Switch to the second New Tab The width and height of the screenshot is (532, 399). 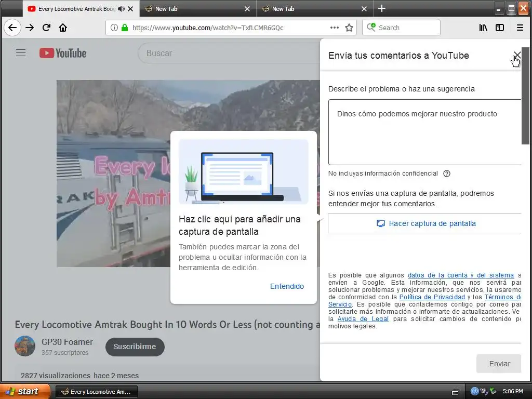(x=315, y=9)
